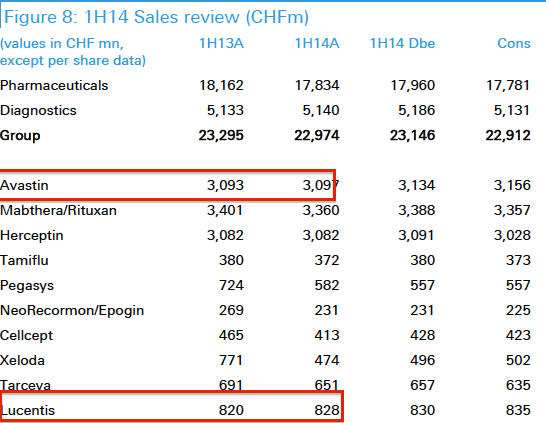
Task: Click the figure title '1H14 Sales review (CHFm)'
Action: coord(196,17)
